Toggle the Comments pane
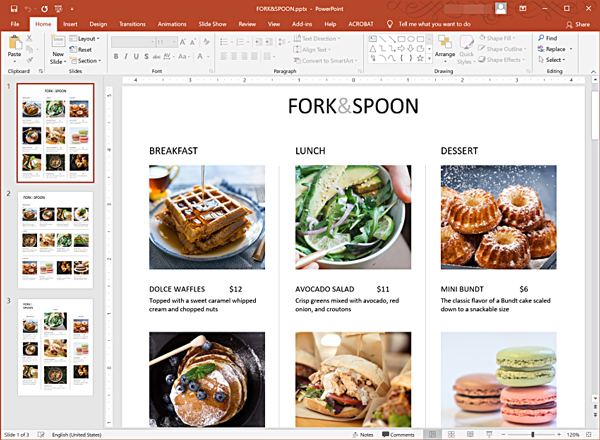The width and height of the screenshot is (600, 440). click(x=397, y=435)
